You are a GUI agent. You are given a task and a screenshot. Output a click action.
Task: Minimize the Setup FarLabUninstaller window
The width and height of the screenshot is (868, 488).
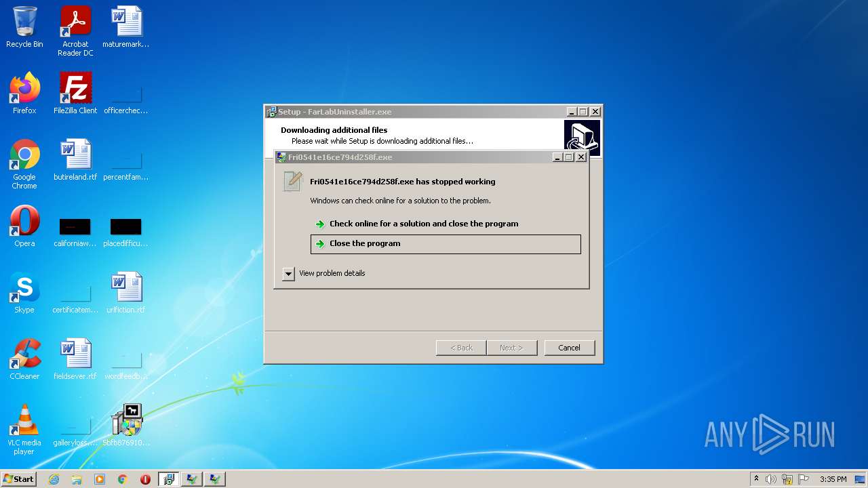pyautogui.click(x=572, y=112)
